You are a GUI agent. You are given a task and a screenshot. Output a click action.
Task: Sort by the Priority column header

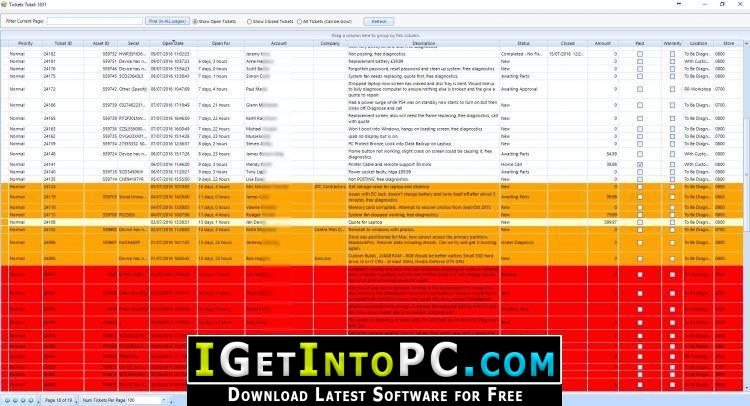click(25, 43)
